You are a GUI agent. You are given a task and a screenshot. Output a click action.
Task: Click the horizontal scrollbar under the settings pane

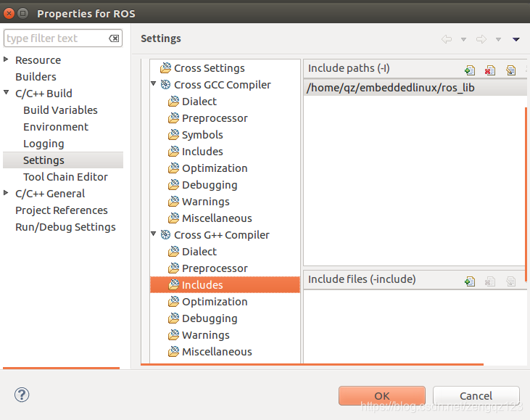pyautogui.click(x=312, y=365)
